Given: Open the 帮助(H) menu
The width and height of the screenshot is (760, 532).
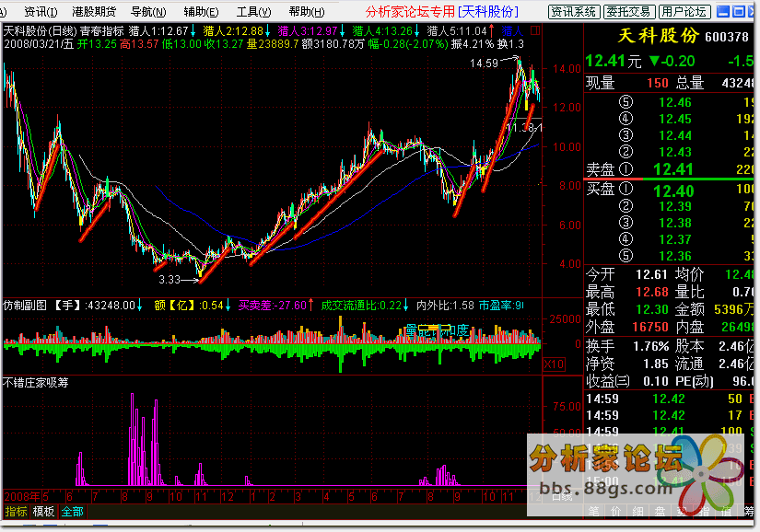Looking at the screenshot, I should pyautogui.click(x=307, y=12).
